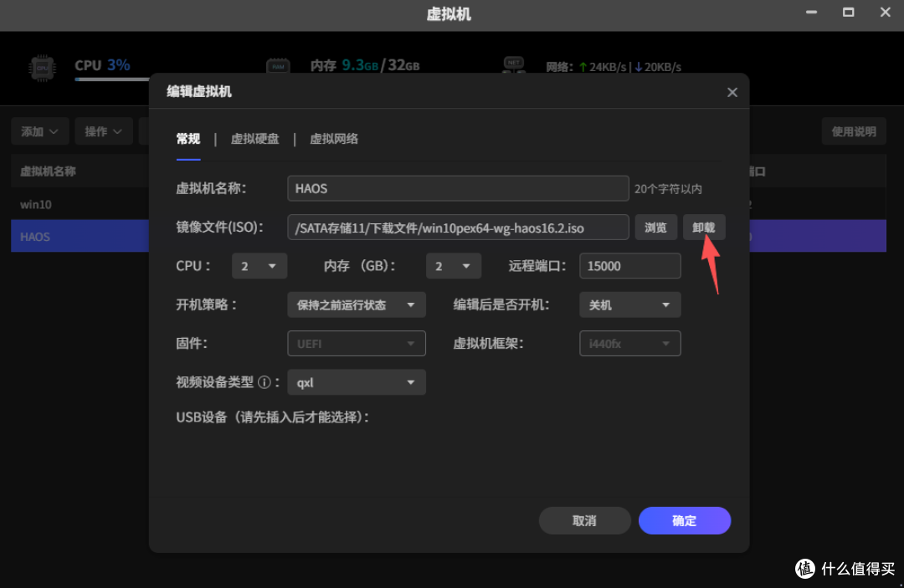Open the 开机策略 dropdown
Viewport: 904px width, 588px height.
[357, 304]
